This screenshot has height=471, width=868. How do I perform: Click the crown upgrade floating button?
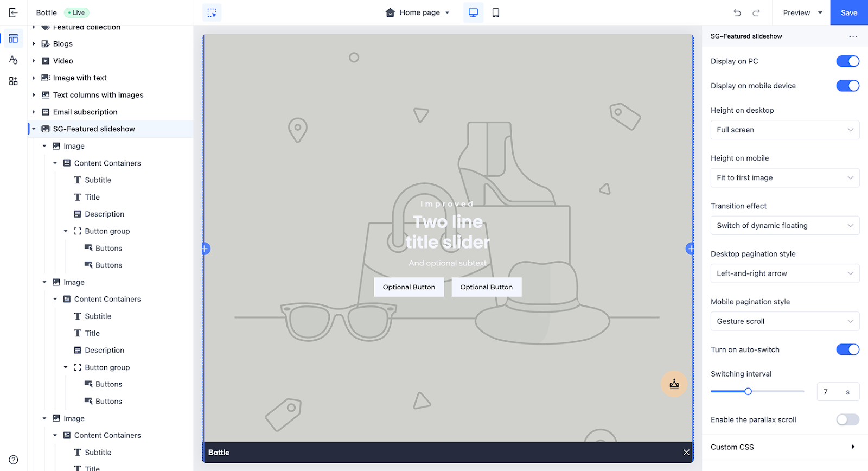click(x=674, y=384)
